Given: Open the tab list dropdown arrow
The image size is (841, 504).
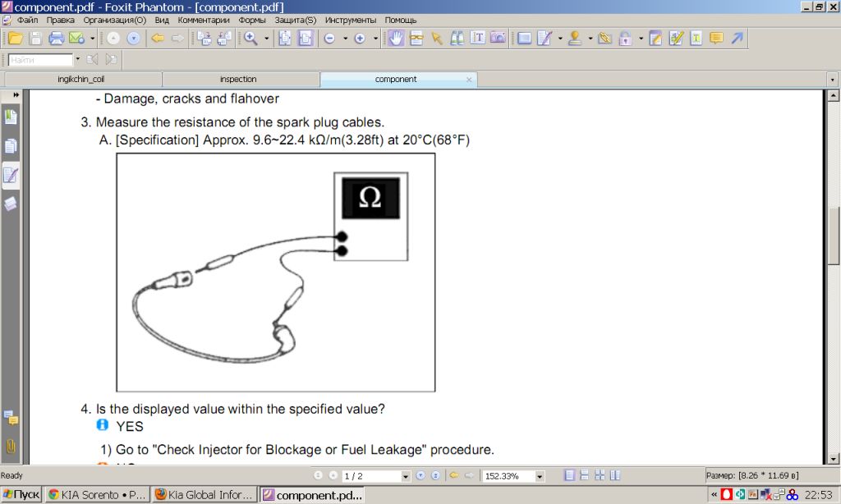Looking at the screenshot, I should click(x=832, y=80).
